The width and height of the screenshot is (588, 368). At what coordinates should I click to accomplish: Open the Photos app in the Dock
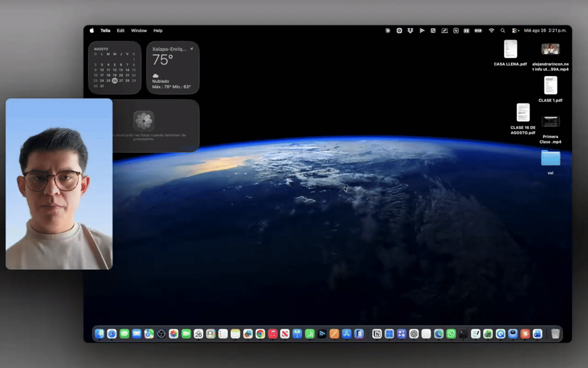[x=173, y=333]
